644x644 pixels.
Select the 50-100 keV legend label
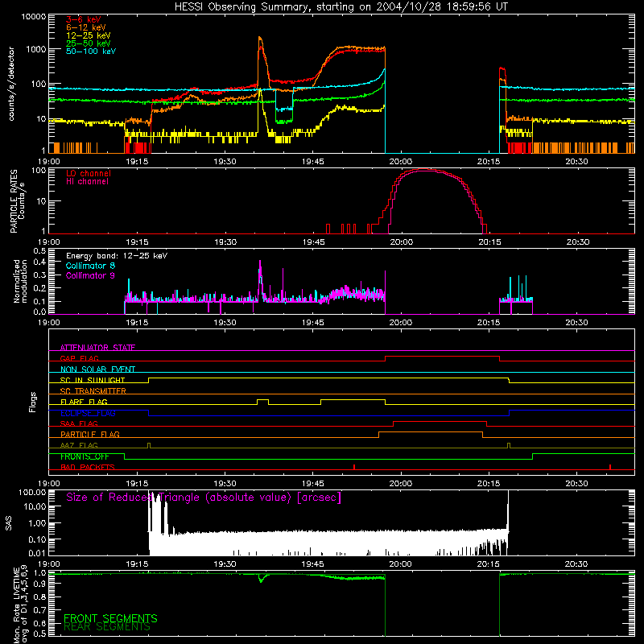coord(91,51)
